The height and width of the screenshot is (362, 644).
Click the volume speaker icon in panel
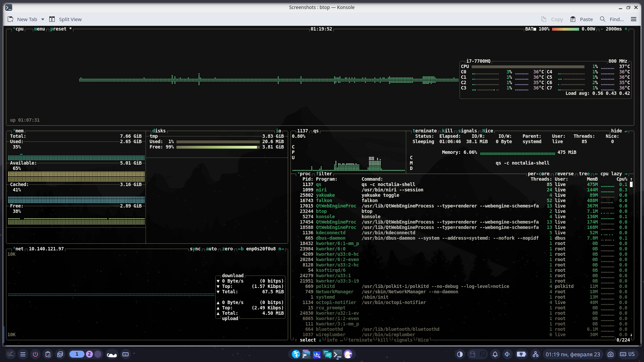pos(507,354)
